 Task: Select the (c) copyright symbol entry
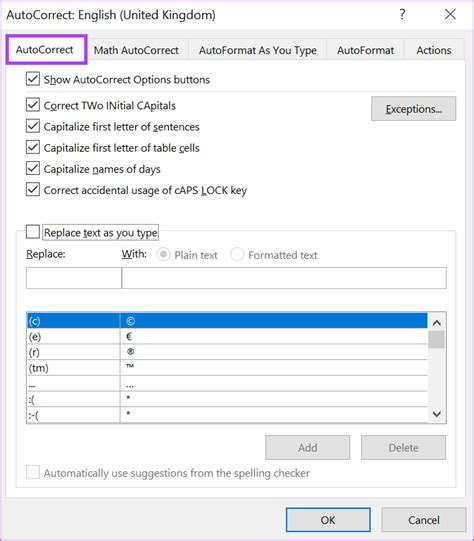click(227, 321)
